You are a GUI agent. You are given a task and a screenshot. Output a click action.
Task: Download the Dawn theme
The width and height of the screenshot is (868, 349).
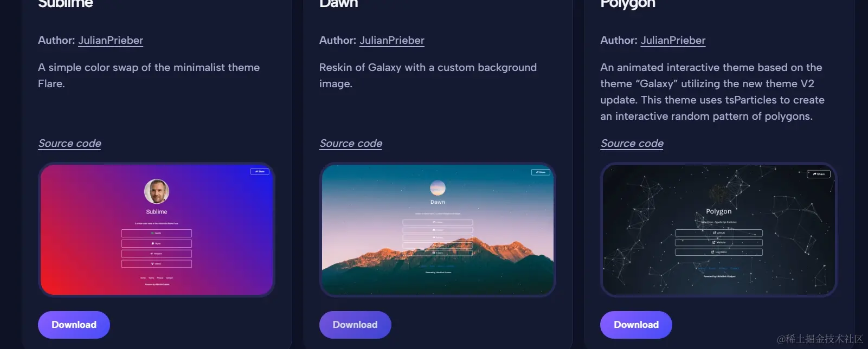click(x=355, y=325)
